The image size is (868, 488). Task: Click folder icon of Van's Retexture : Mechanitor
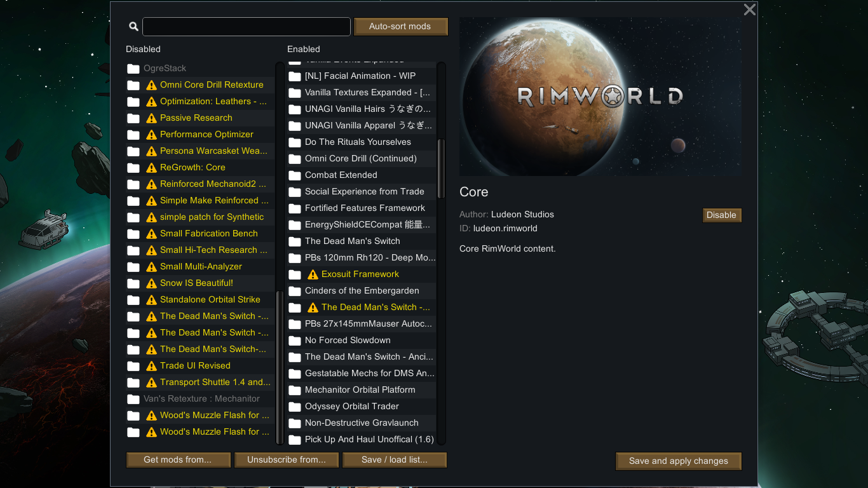point(133,399)
